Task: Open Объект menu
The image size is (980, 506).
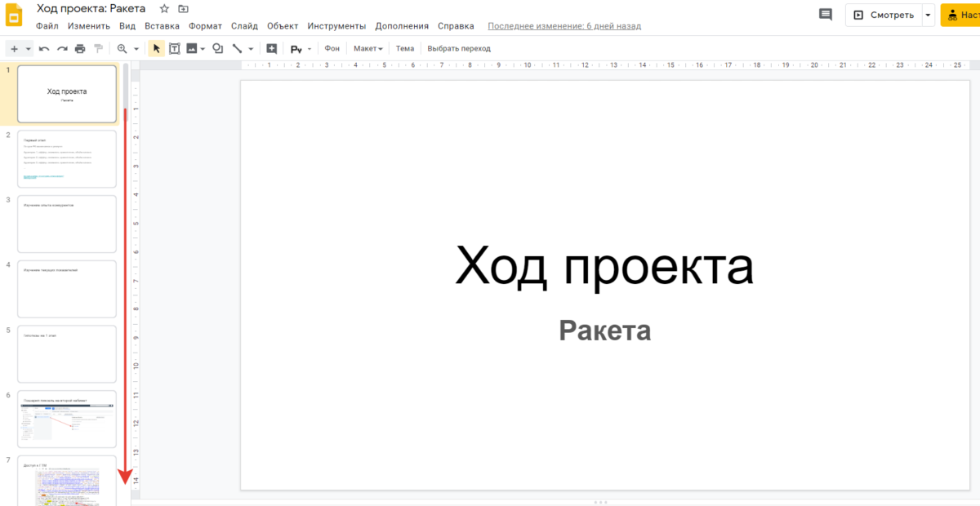Action: coord(283,26)
